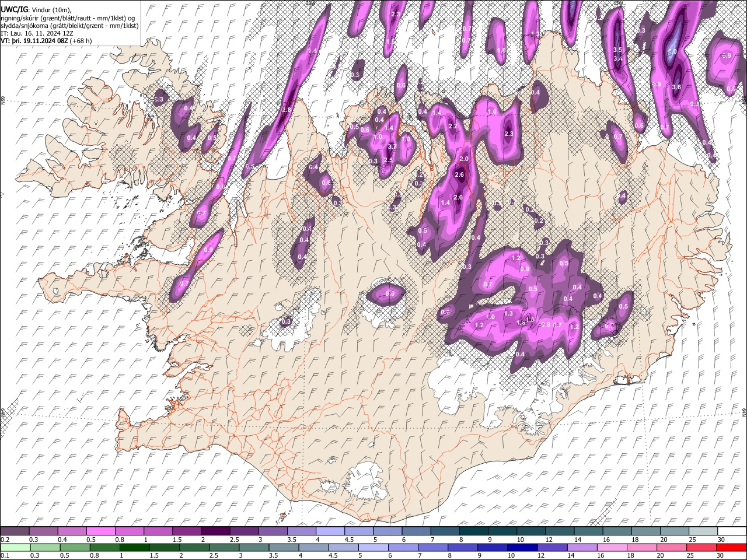Click the 2.5 precipitation value on the map
Screen dimensions: 747x560
coord(388,159)
